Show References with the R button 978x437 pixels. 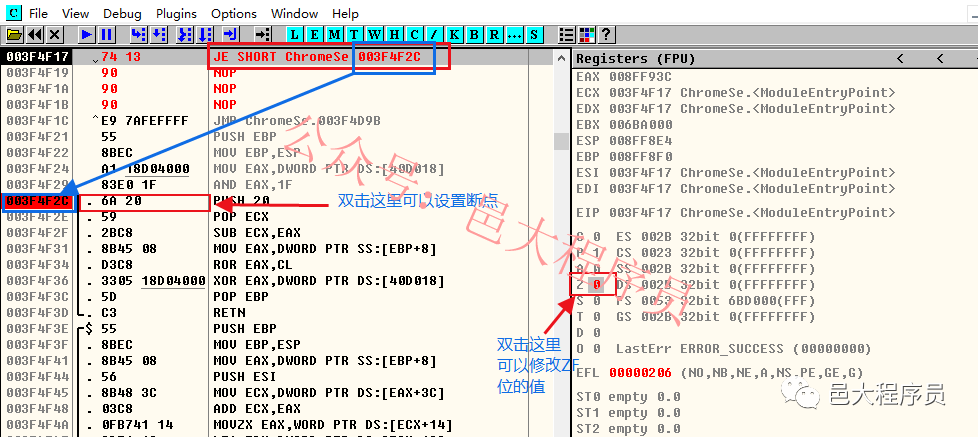494,34
